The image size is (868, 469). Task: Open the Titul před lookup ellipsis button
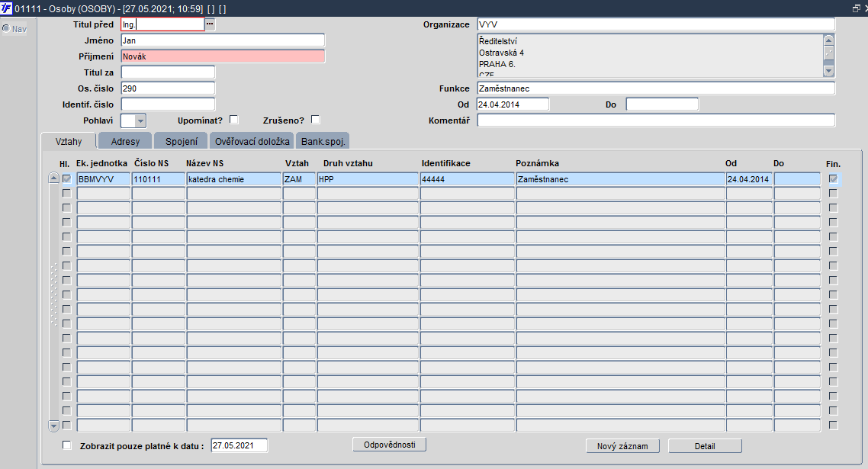pyautogui.click(x=210, y=24)
